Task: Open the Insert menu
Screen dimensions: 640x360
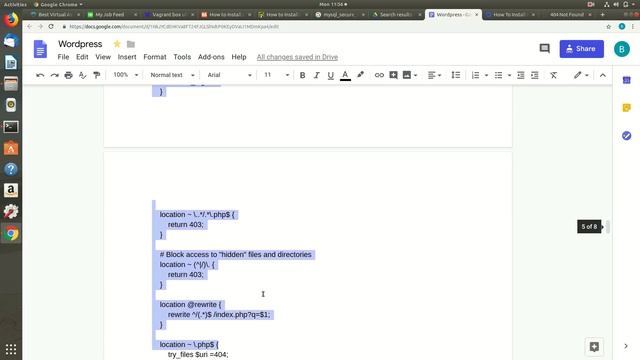Action: click(127, 57)
